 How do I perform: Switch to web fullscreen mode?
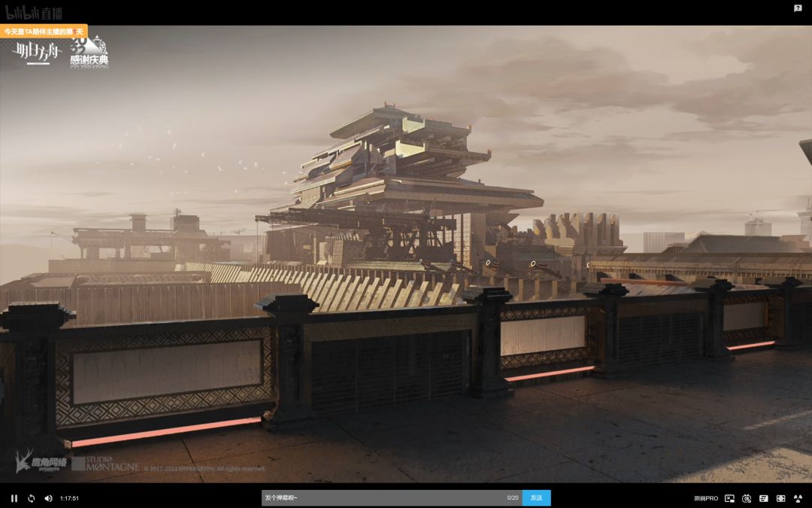coord(780,498)
